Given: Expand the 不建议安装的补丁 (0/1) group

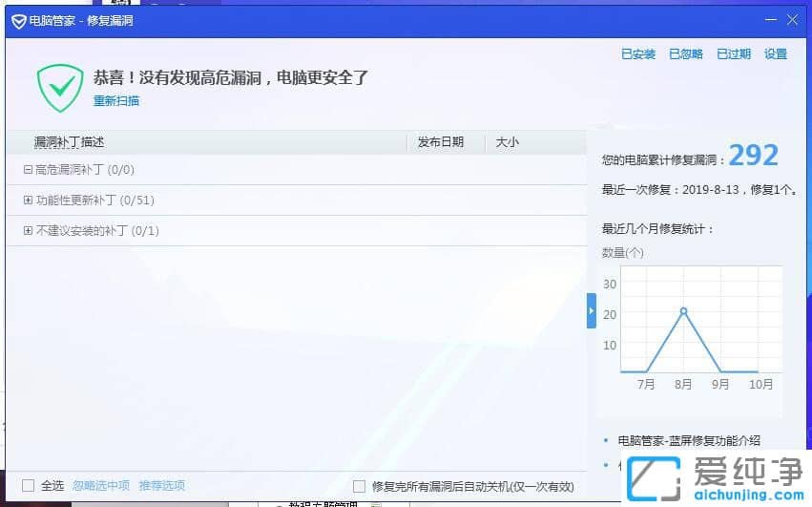Looking at the screenshot, I should [x=28, y=231].
